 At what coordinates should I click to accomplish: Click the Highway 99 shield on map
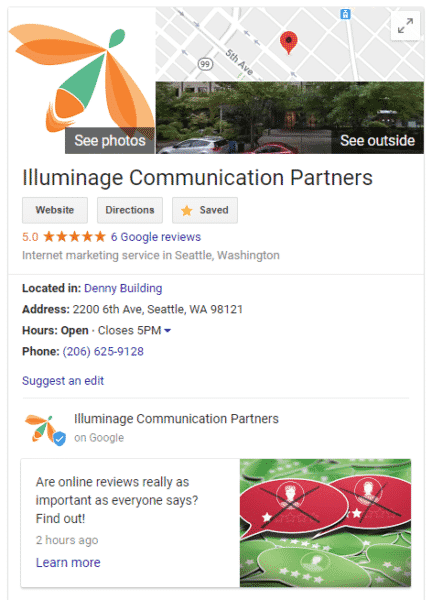205,64
